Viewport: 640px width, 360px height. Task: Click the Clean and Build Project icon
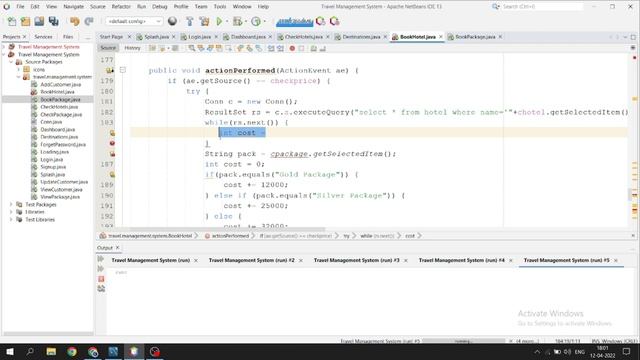[x=204, y=21]
